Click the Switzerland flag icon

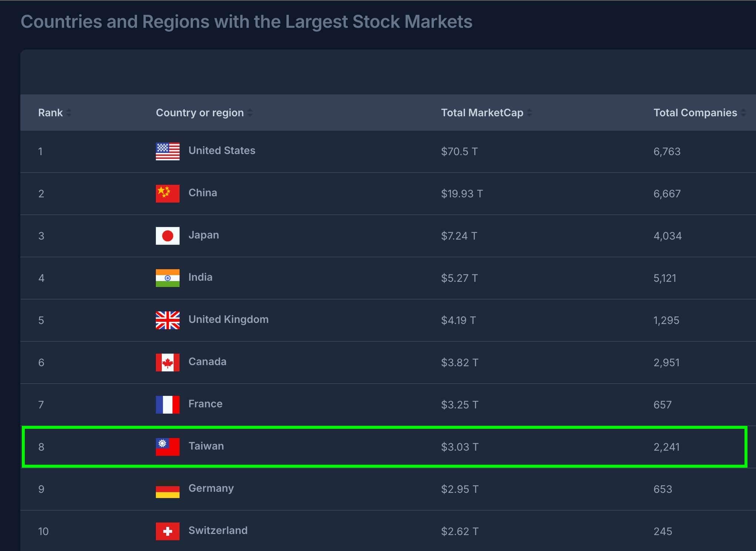167,531
